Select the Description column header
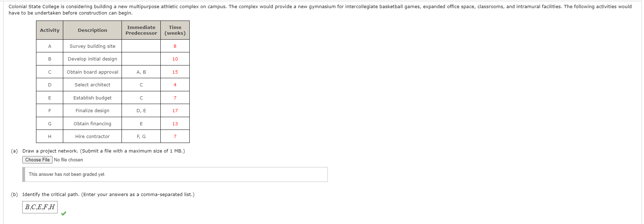 click(93, 30)
